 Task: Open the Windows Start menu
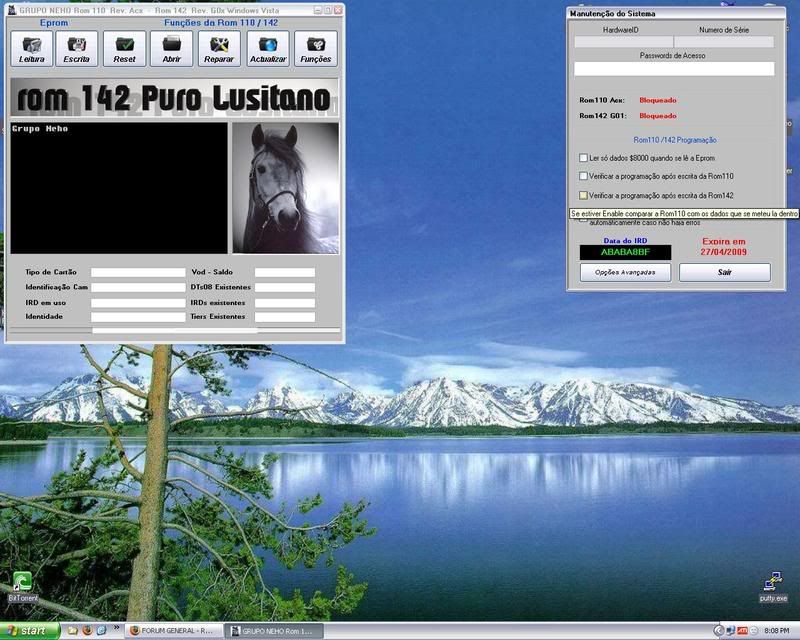[30, 631]
